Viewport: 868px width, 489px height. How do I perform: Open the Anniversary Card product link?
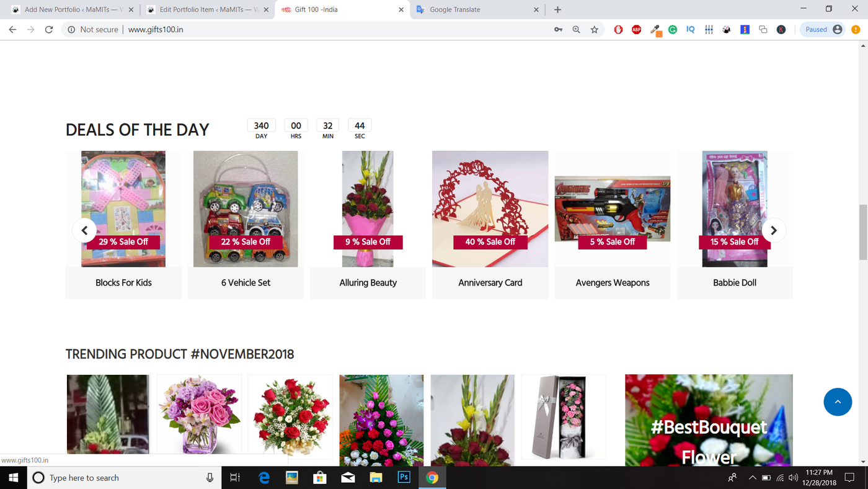(490, 282)
